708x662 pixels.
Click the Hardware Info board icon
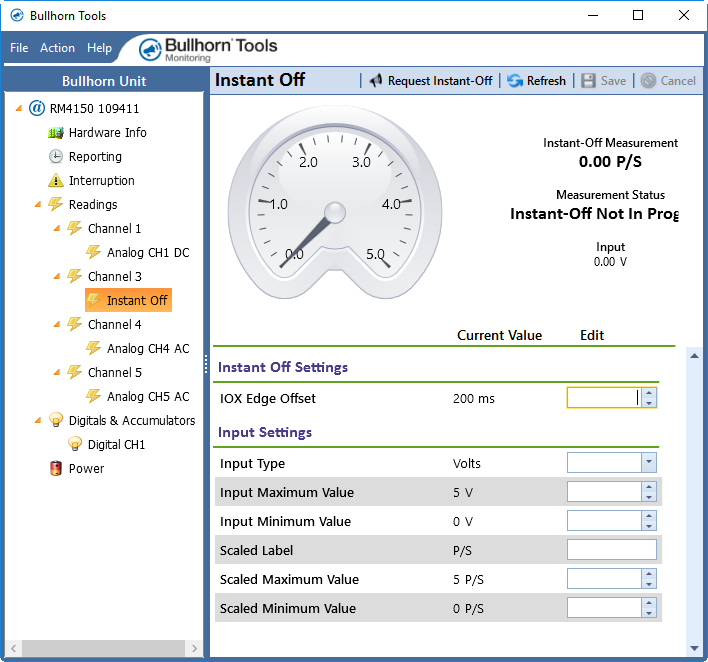click(56, 133)
